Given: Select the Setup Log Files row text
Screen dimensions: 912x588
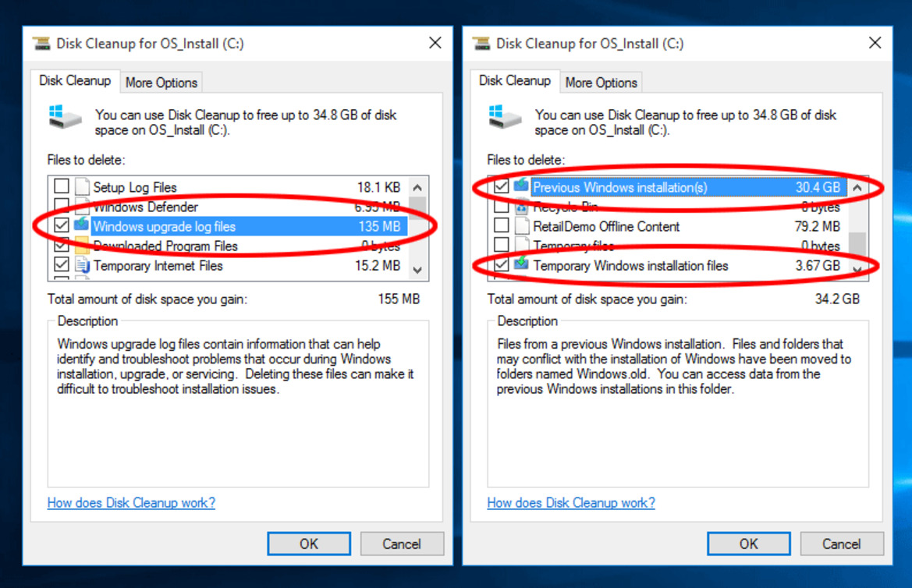Looking at the screenshot, I should pyautogui.click(x=135, y=187).
